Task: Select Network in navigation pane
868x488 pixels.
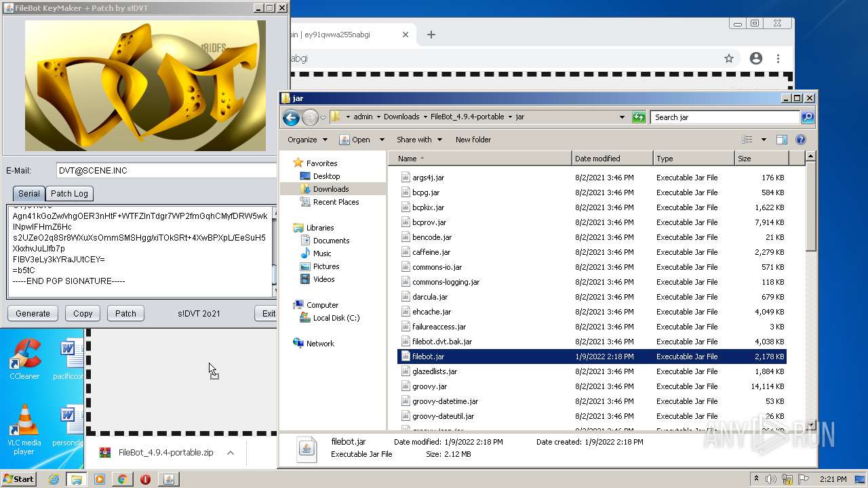Action: tap(320, 344)
